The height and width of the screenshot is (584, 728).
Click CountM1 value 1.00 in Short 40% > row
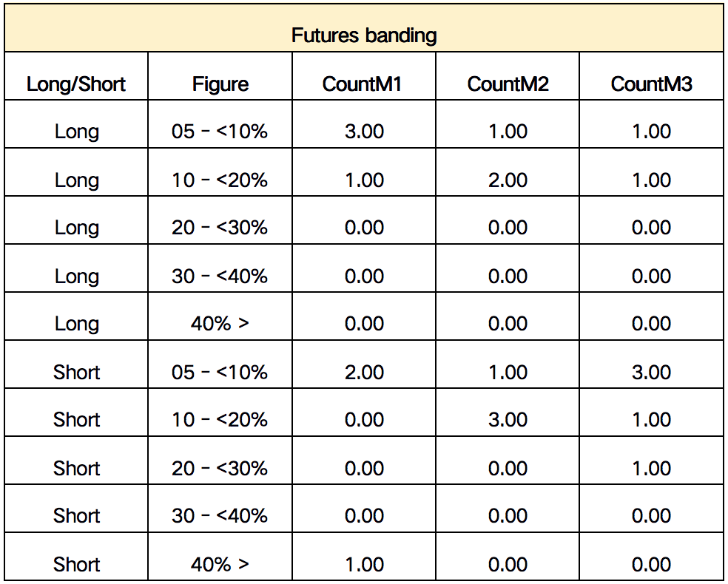[364, 565]
